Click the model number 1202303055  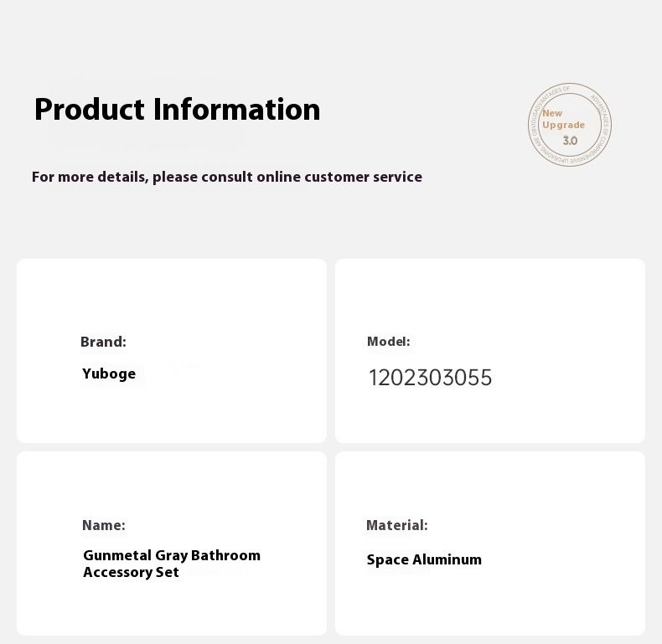(430, 378)
